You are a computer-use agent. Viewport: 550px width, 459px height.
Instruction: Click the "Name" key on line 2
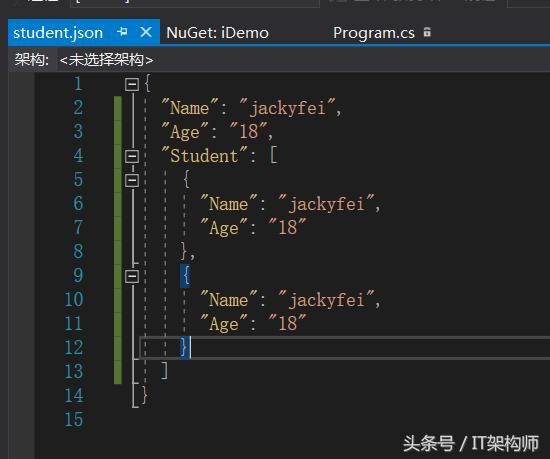tap(189, 107)
